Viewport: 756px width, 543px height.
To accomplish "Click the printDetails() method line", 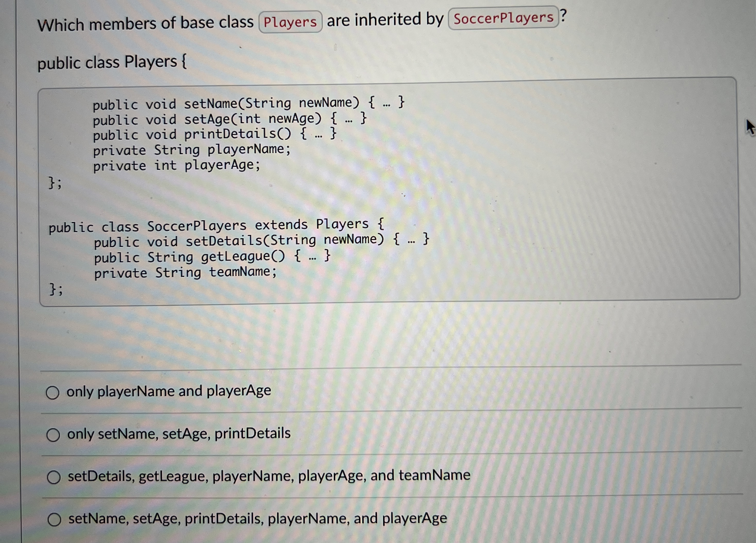I will [214, 134].
